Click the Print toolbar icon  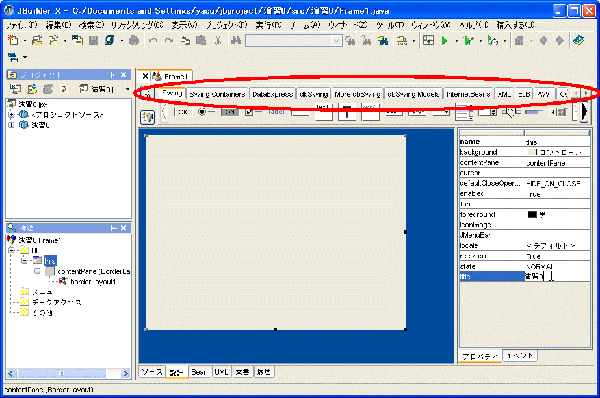pos(134,41)
